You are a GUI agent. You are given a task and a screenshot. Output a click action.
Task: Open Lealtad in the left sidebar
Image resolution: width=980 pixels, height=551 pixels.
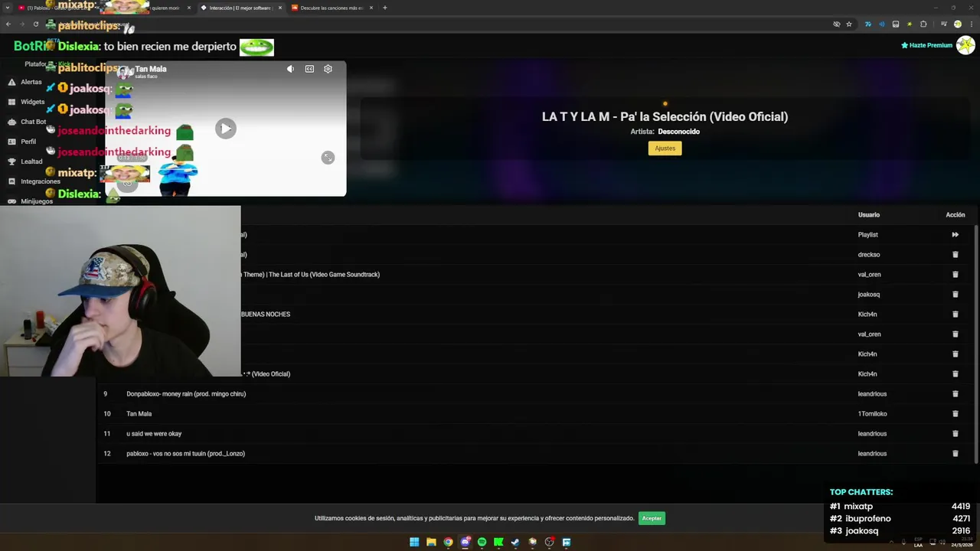point(31,161)
